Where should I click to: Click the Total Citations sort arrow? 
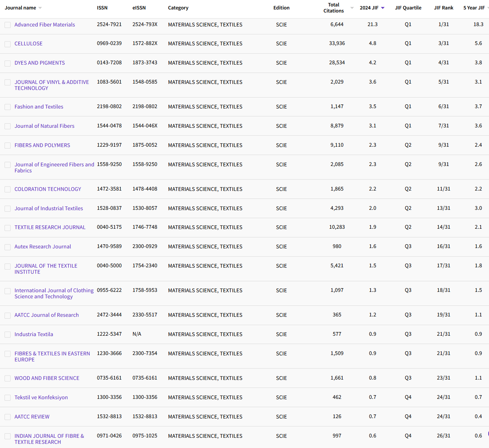click(352, 7)
